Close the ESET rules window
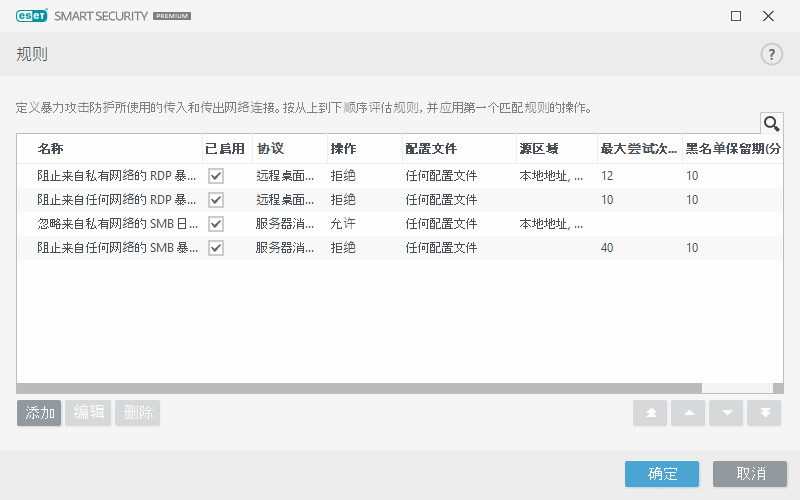The height and width of the screenshot is (500, 800). (x=768, y=16)
